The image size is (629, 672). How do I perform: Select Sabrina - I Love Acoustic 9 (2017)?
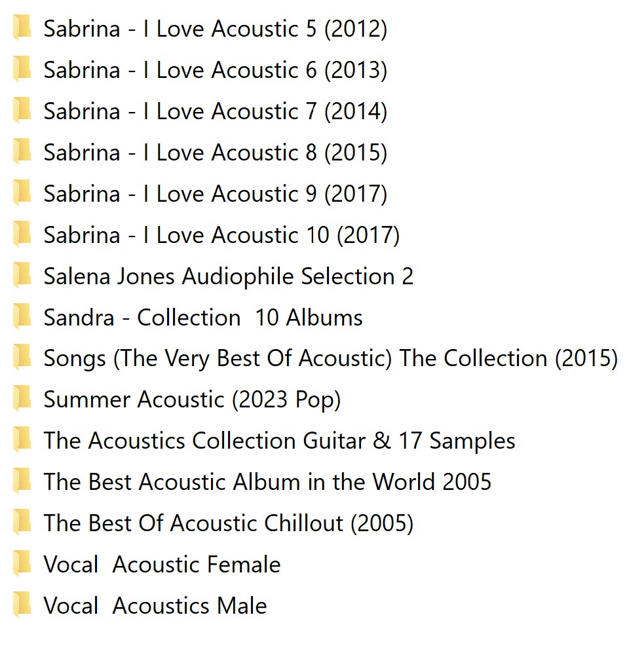[x=216, y=193]
